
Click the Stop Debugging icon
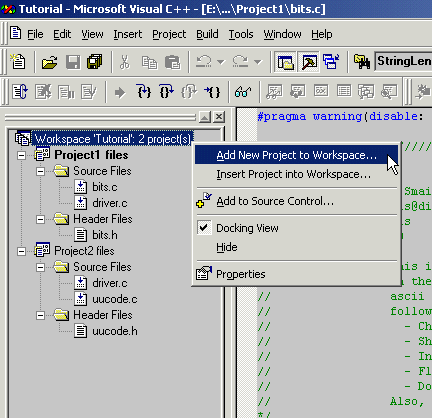[x=43, y=92]
